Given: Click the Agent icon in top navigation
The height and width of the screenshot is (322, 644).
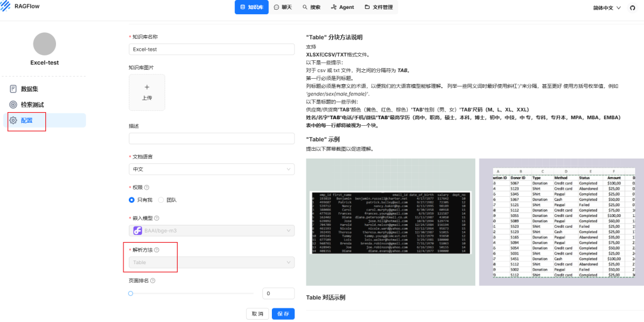Looking at the screenshot, I should coord(333,7).
